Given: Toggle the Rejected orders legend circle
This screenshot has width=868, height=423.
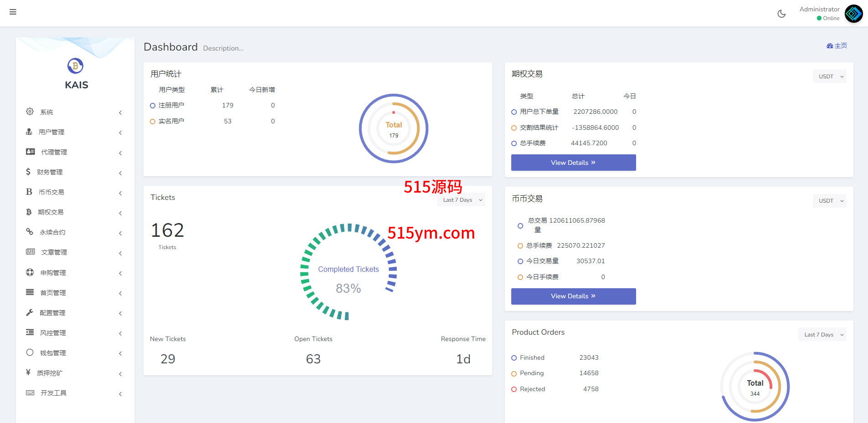Looking at the screenshot, I should [x=514, y=389].
